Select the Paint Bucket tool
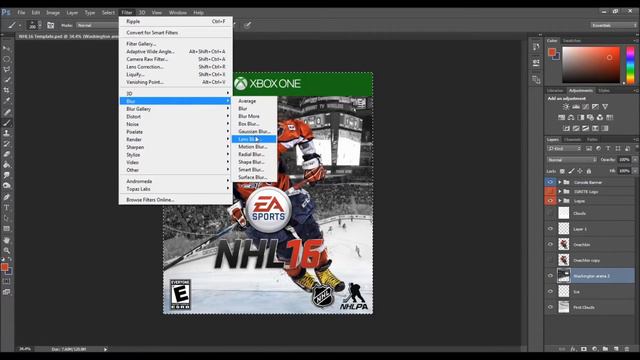Screen dimensions: 640x360 (x=7, y=165)
